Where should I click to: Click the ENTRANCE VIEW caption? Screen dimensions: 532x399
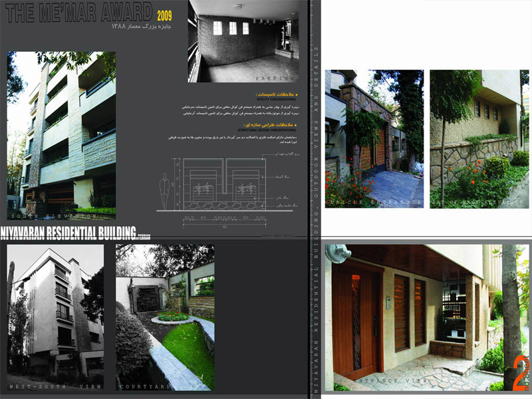click(x=390, y=381)
